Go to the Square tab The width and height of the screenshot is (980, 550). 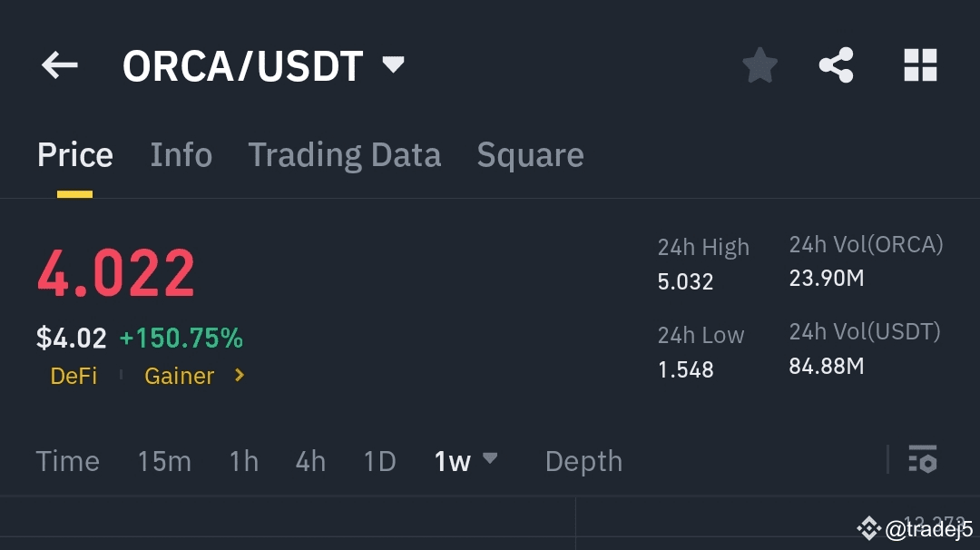click(530, 155)
